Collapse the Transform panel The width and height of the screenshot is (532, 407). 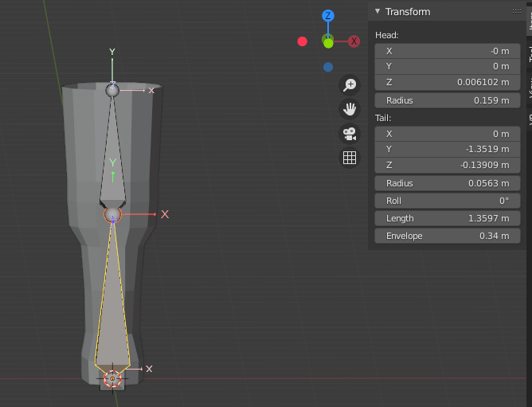tap(377, 11)
